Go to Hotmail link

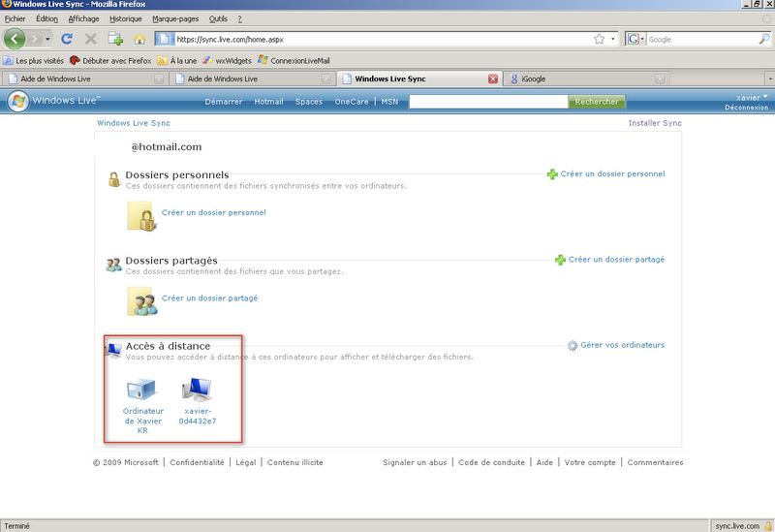pos(268,102)
